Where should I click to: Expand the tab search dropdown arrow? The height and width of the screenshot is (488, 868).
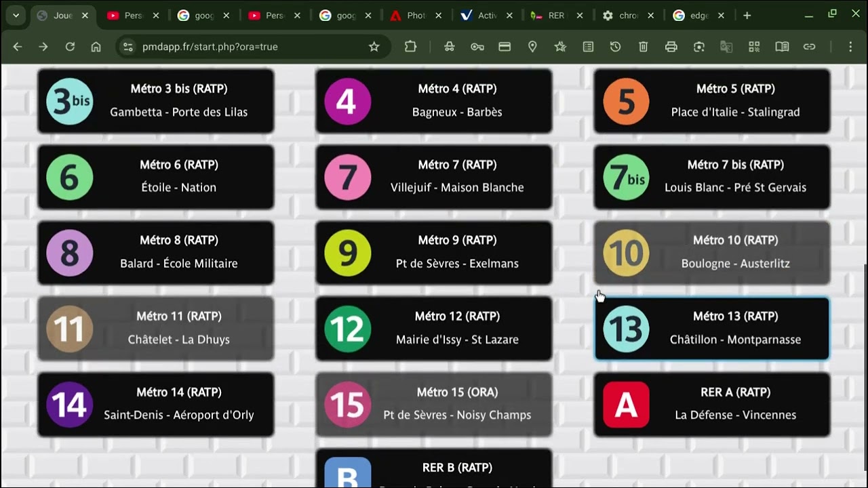(x=16, y=16)
